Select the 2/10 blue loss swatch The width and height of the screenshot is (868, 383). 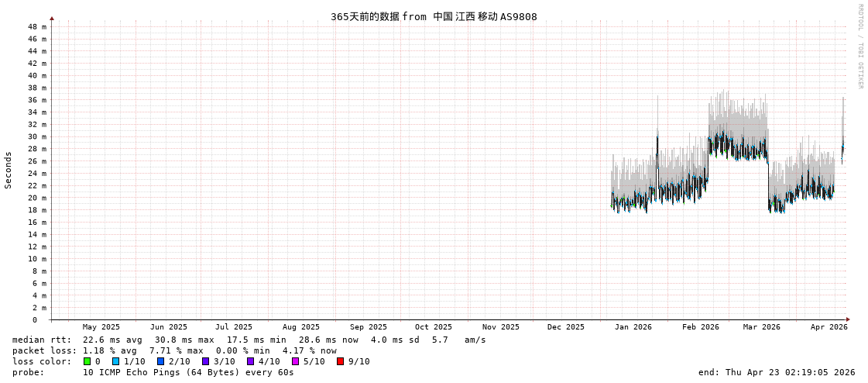[161, 361]
